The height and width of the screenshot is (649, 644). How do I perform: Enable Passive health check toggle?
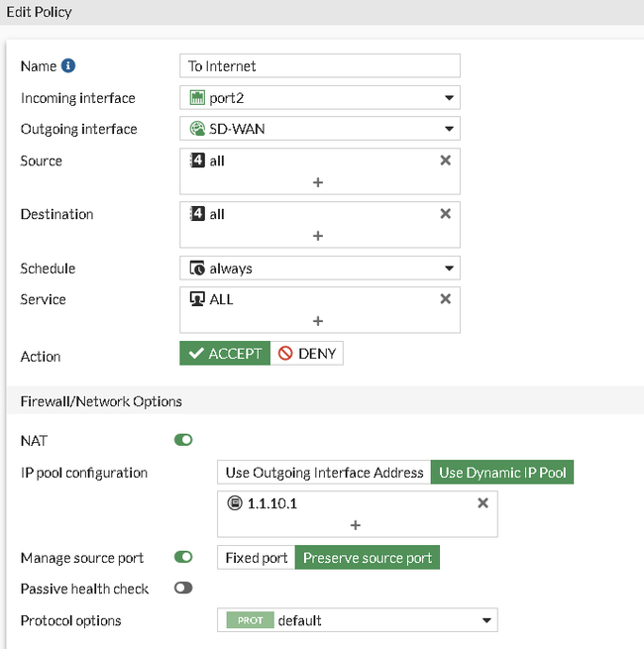[183, 589]
